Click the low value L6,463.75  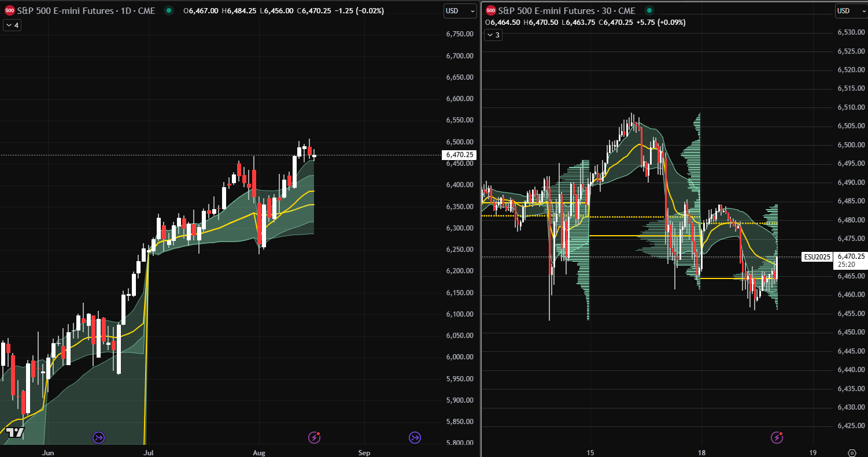579,22
